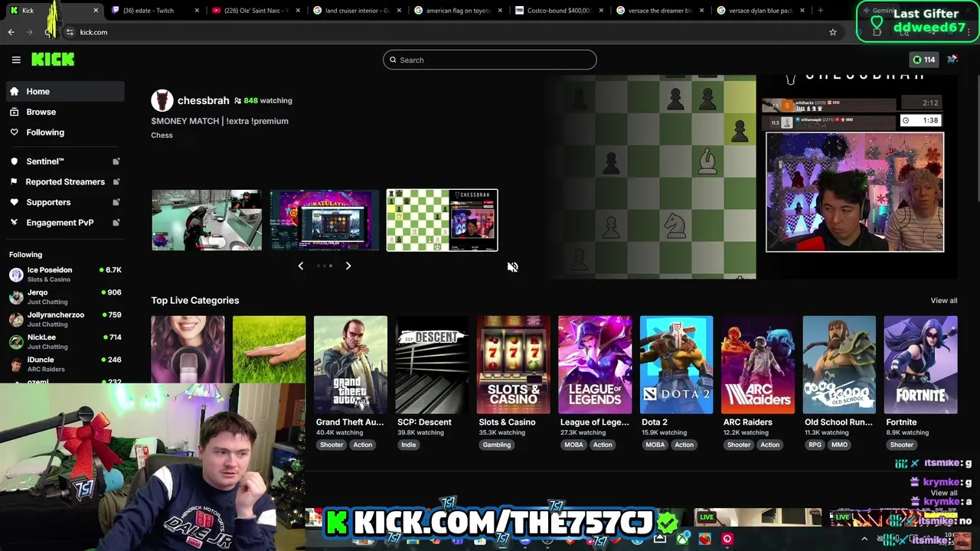The height and width of the screenshot is (551, 980).
Task: Open the Slots & Casino category card
Action: tap(513, 364)
